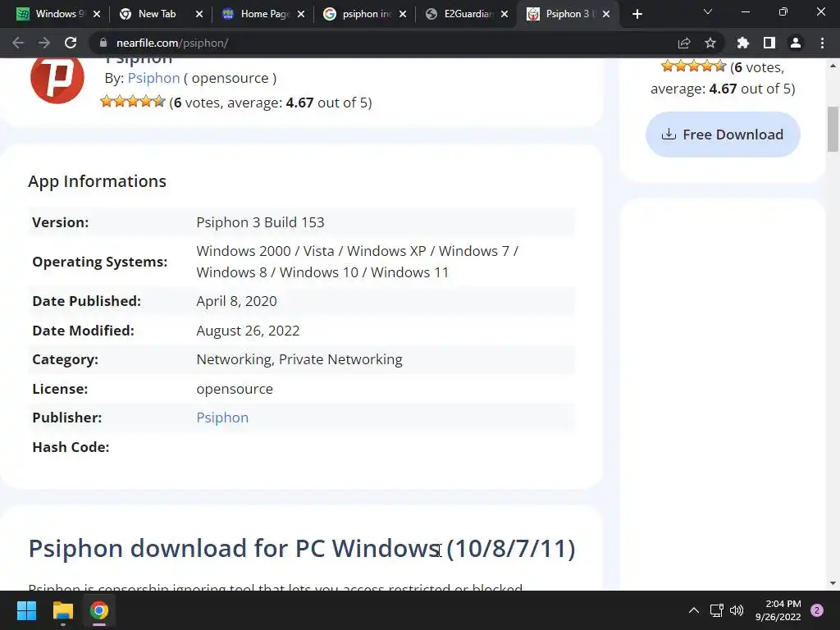Click the Chrome taskbar icon
The width and height of the screenshot is (840, 630).
pyautogui.click(x=99, y=610)
